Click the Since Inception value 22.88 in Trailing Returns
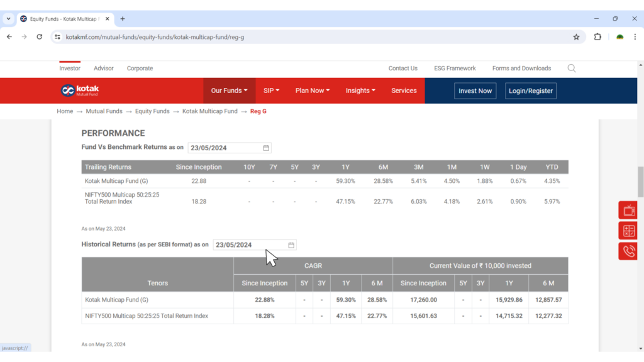The width and height of the screenshot is (644, 362). coord(199,181)
